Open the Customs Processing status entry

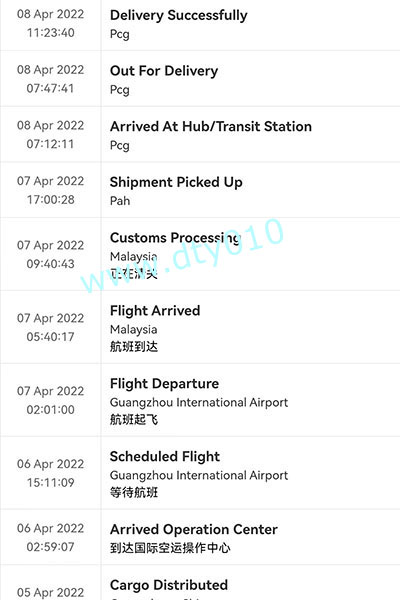click(x=200, y=254)
